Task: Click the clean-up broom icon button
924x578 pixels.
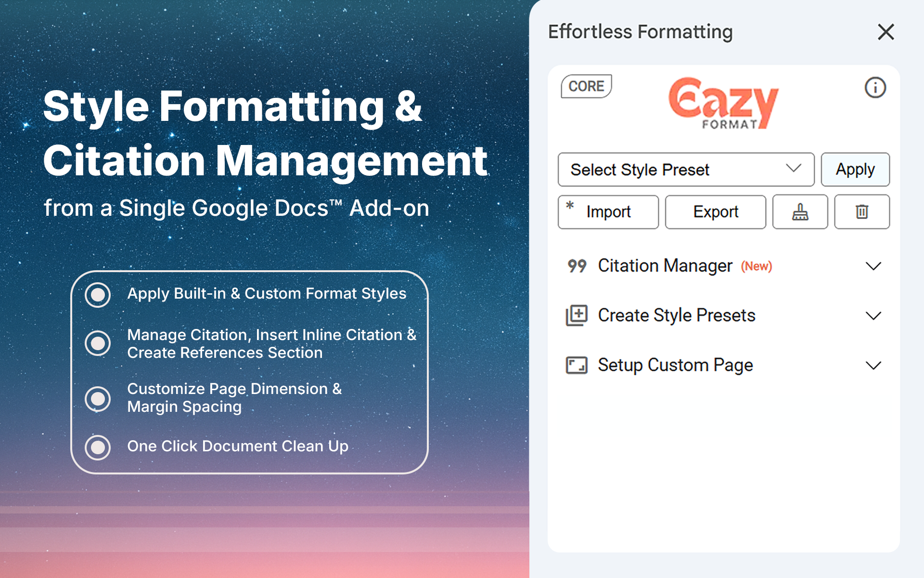Action: [x=800, y=212]
